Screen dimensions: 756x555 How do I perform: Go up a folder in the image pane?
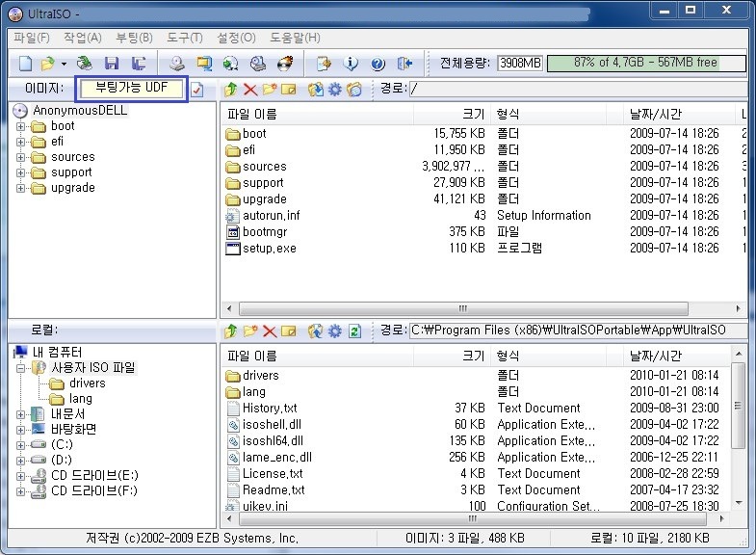click(x=231, y=90)
